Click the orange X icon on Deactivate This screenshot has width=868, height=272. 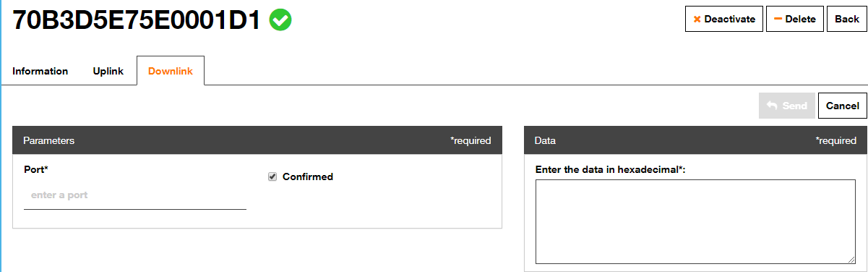697,20
